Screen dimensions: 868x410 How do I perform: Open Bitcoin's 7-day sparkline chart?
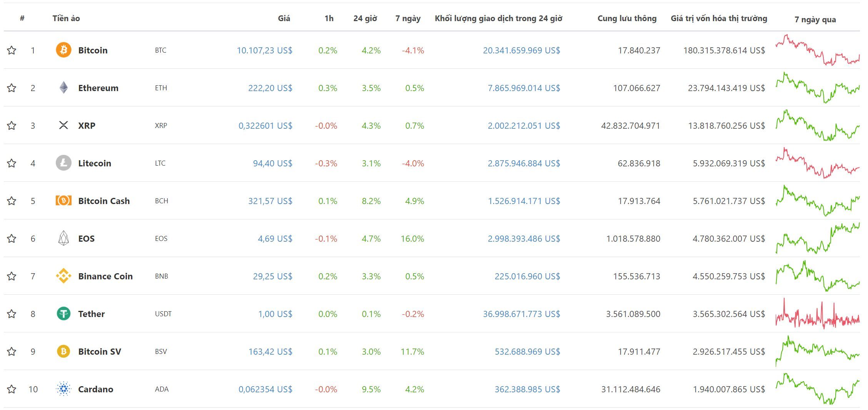pyautogui.click(x=818, y=50)
